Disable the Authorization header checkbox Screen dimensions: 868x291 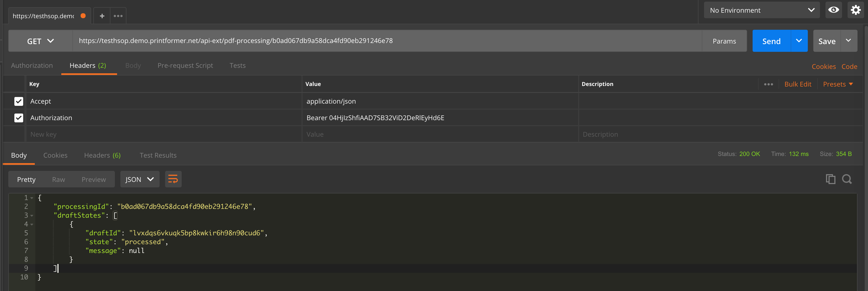19,118
